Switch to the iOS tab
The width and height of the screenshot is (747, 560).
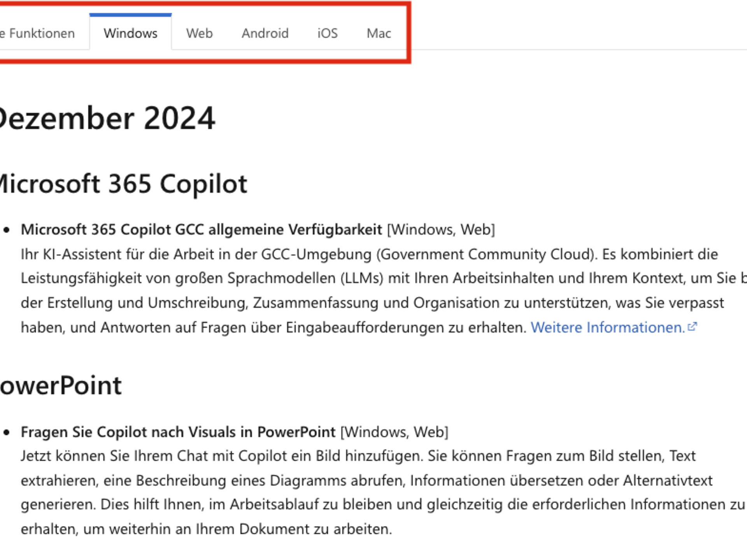tap(327, 33)
